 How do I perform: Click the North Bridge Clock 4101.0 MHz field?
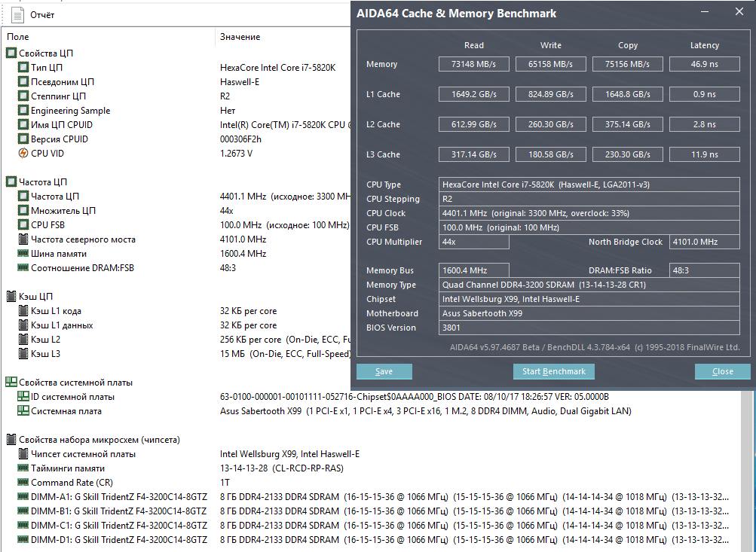coord(705,242)
